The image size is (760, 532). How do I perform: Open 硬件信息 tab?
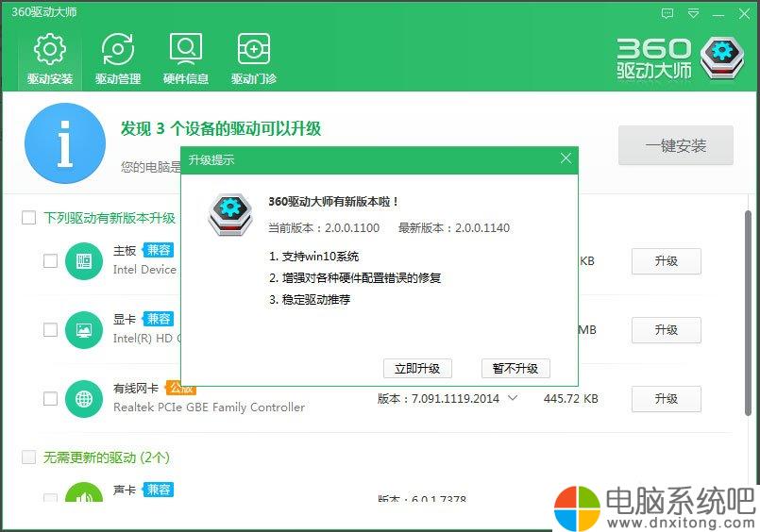186,59
